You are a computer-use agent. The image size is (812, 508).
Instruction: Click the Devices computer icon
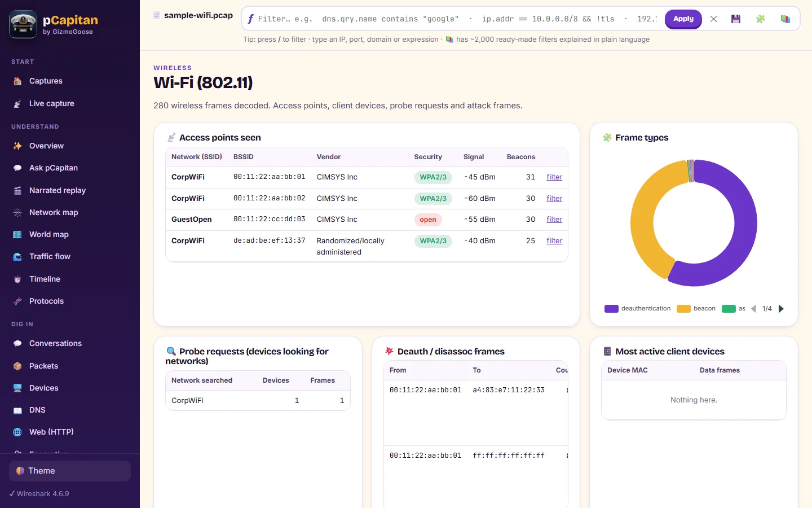point(17,388)
